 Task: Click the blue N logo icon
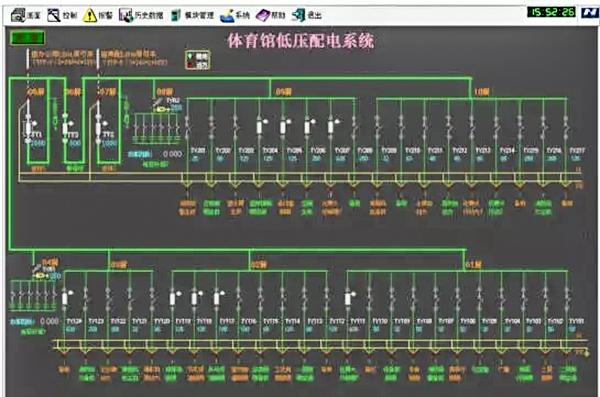point(589,13)
